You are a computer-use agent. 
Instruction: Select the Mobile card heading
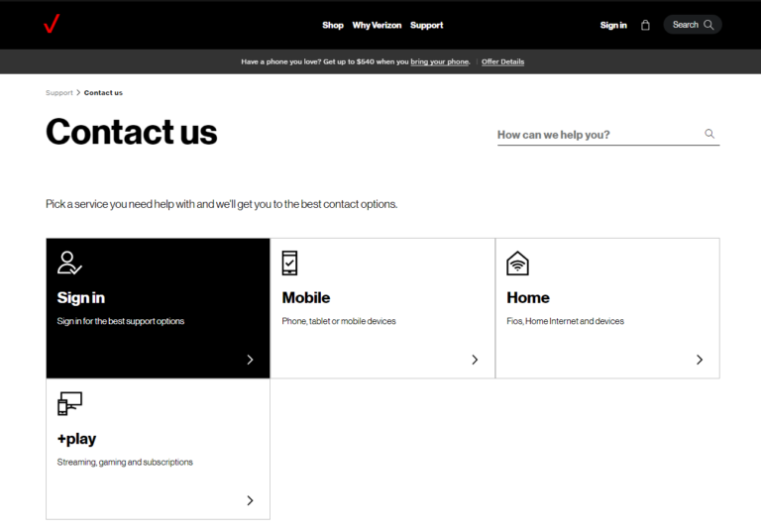pos(306,297)
